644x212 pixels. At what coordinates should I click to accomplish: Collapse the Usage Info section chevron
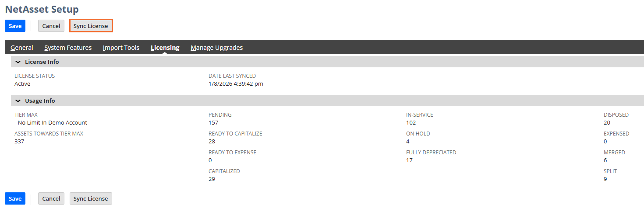(18, 101)
